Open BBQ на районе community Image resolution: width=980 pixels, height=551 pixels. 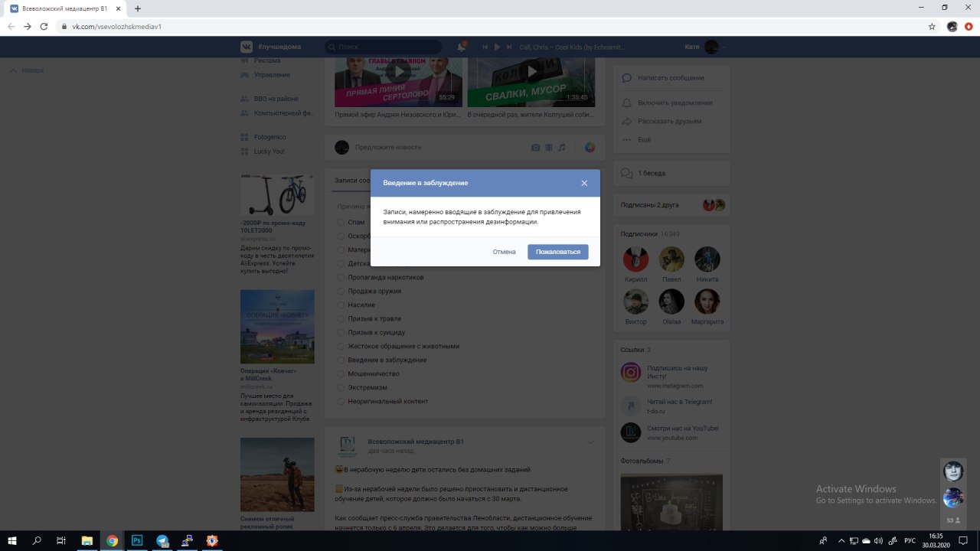tap(276, 99)
